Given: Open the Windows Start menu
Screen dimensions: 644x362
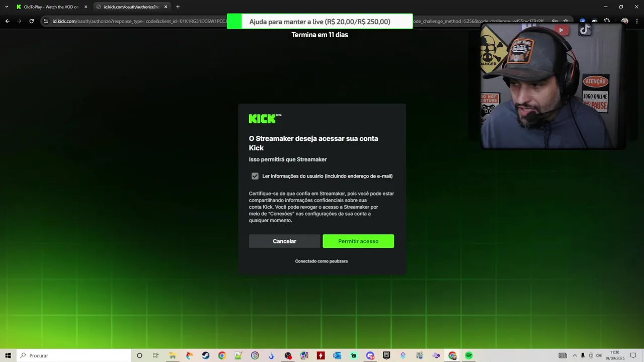Looking at the screenshot, I should pos(8,355).
